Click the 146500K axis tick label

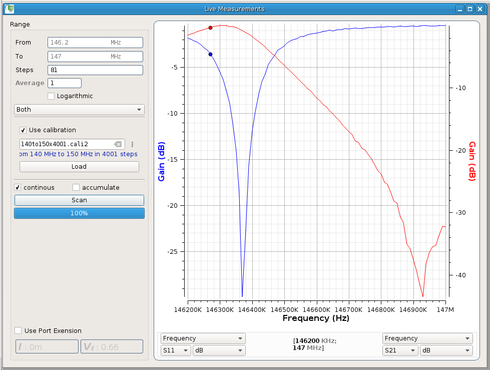284,310
